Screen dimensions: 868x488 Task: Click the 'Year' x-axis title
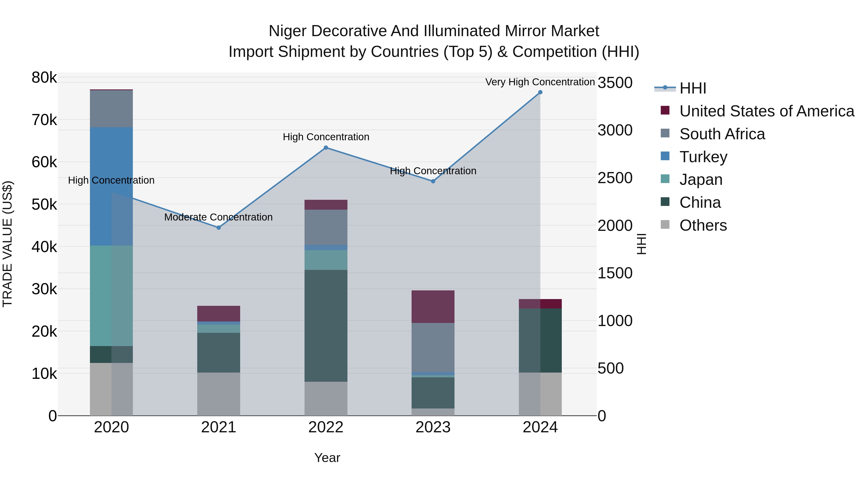[x=327, y=458]
